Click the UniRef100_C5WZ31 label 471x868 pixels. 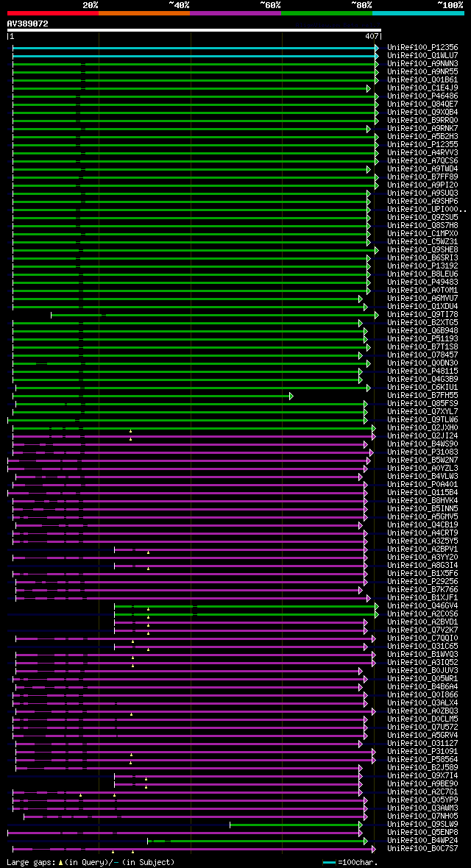click(422, 241)
